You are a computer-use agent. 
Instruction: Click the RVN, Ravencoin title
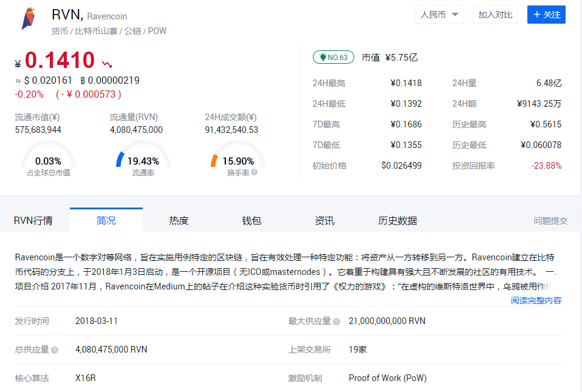(x=89, y=15)
